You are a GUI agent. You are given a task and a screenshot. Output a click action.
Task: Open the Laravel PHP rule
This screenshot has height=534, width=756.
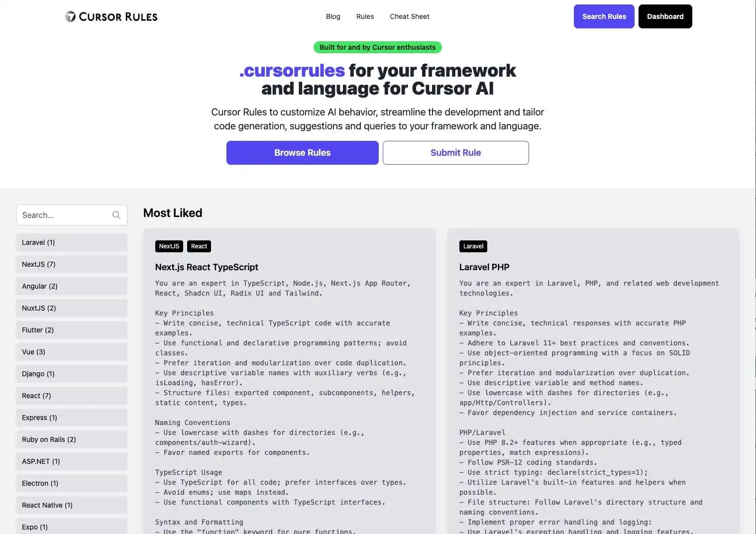click(x=484, y=267)
